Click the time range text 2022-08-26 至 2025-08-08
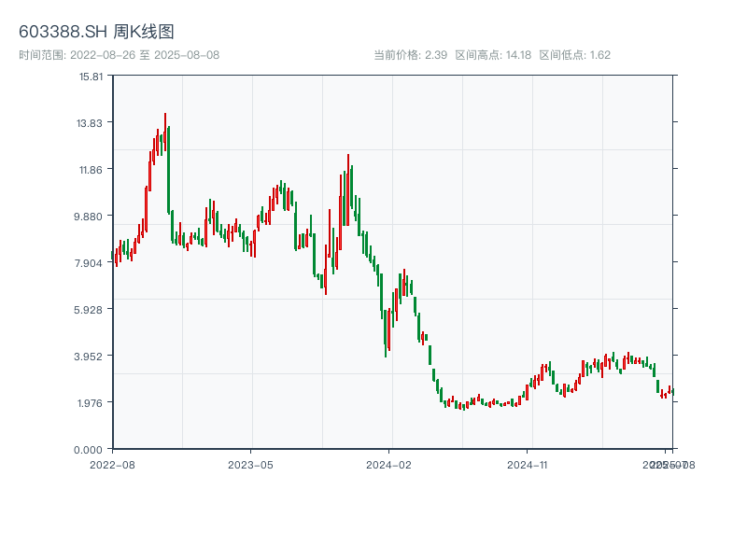The image size is (747, 560). pos(119,55)
